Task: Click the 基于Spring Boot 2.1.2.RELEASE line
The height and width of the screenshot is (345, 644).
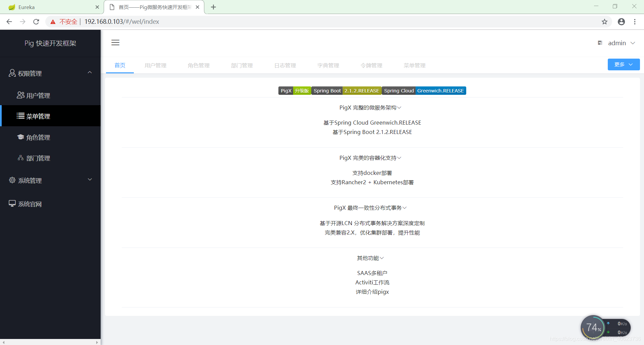Action: click(x=372, y=132)
